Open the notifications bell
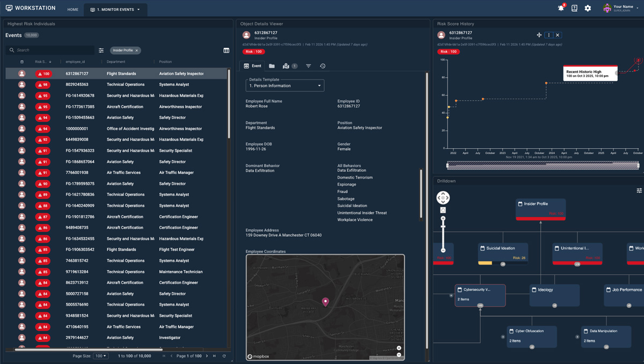Screen dimensions: 644x364 point(561,8)
